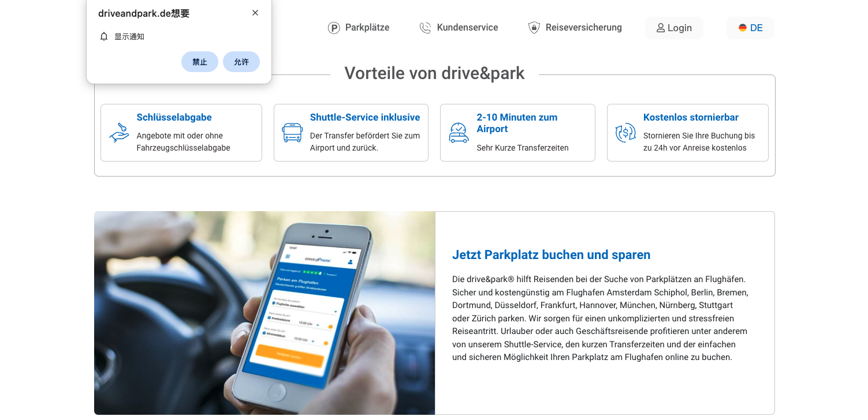Open the DE language selector
The height and width of the screenshot is (420, 868).
(750, 28)
